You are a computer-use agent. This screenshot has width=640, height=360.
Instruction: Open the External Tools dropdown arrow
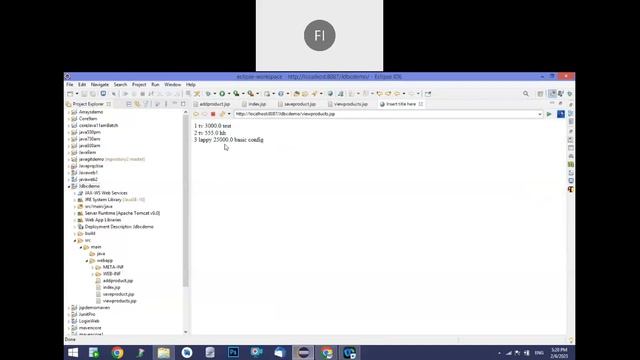point(258,94)
